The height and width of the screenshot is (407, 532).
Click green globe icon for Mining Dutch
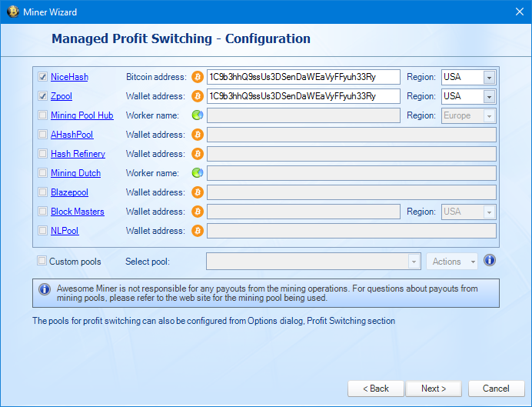click(x=198, y=173)
